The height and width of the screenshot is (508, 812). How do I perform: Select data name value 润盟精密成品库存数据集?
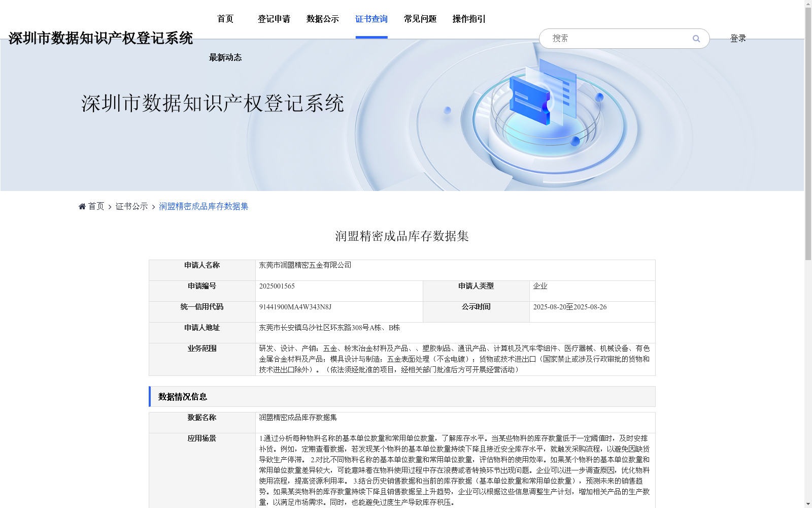298,418
